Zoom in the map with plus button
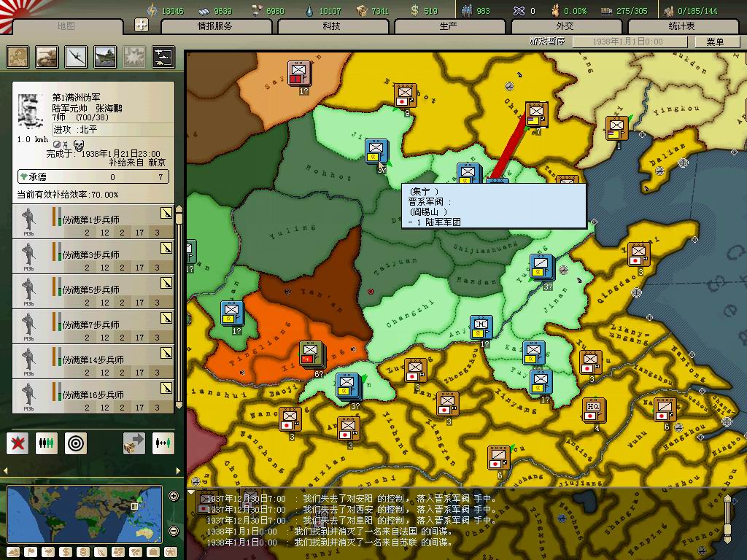 coord(174,496)
